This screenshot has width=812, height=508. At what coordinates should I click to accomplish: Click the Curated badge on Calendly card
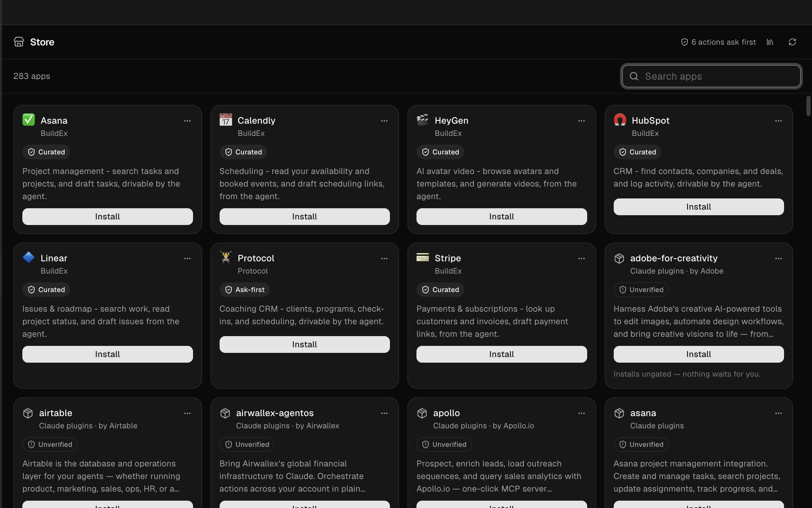(243, 152)
